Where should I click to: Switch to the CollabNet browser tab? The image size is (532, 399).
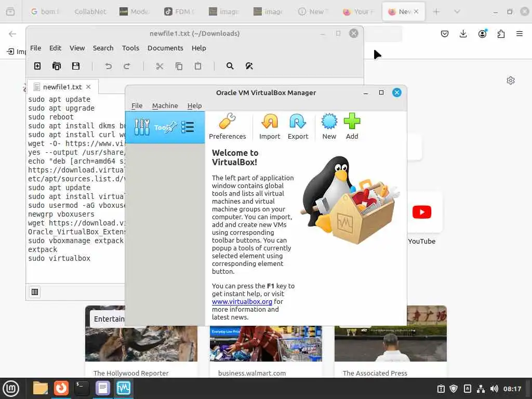point(90,11)
